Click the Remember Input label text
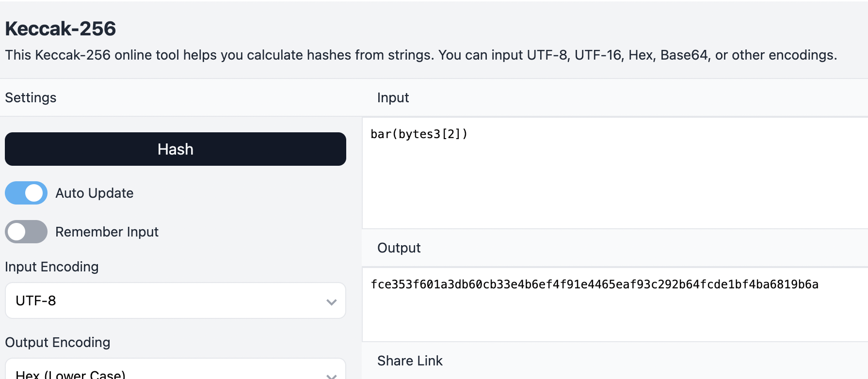This screenshot has width=868, height=379. coord(107,232)
